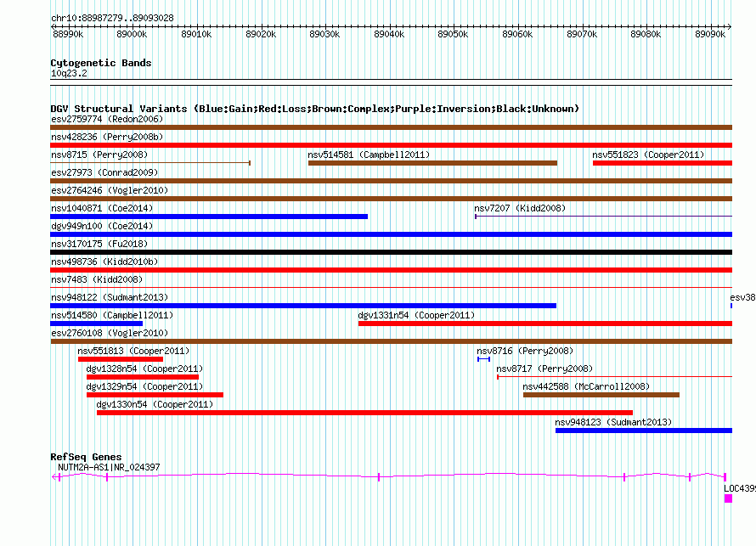Screen dimensions: 756x546
Task: Click the brown bar of nsv442588
Action: [601, 395]
